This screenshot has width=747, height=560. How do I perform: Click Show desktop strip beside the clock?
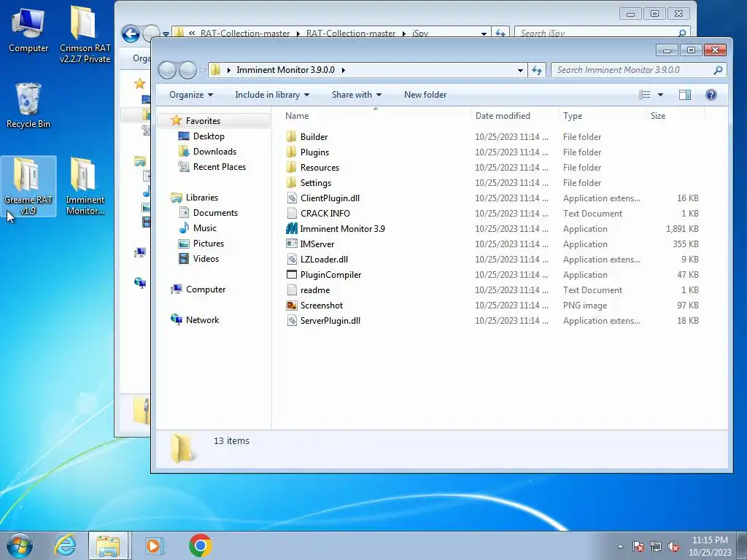click(743, 545)
